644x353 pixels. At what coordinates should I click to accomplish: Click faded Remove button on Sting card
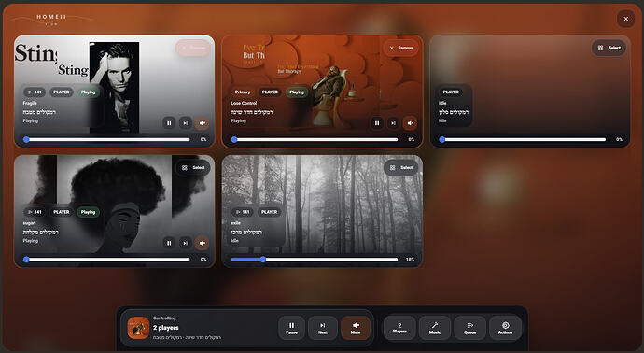tap(193, 48)
